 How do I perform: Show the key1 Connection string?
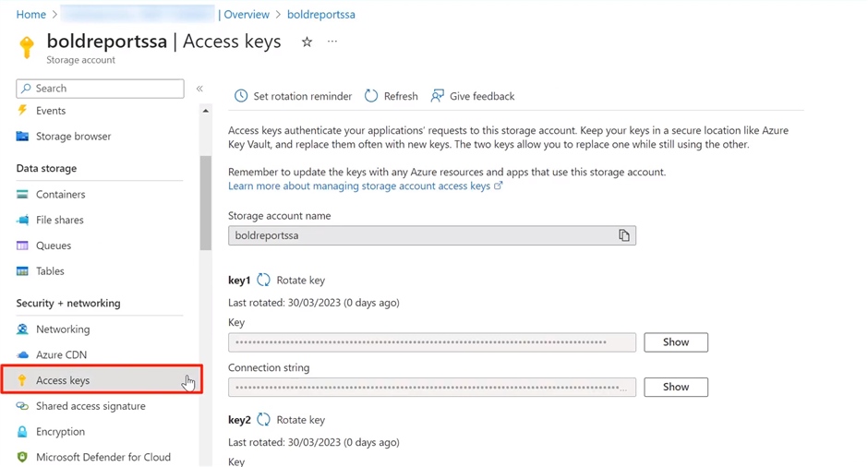click(x=676, y=387)
